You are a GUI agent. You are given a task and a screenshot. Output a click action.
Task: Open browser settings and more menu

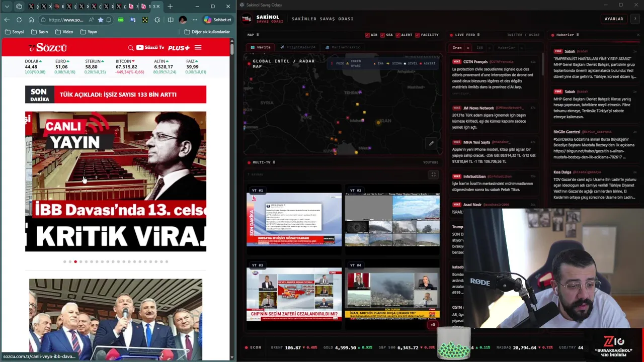point(195,20)
